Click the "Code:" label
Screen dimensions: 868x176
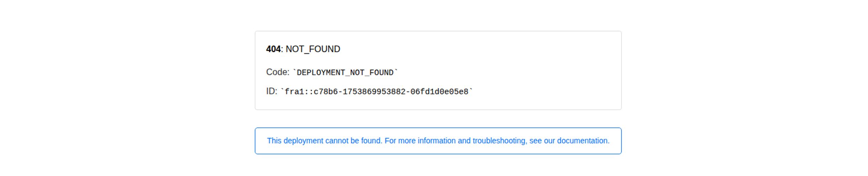278,72
